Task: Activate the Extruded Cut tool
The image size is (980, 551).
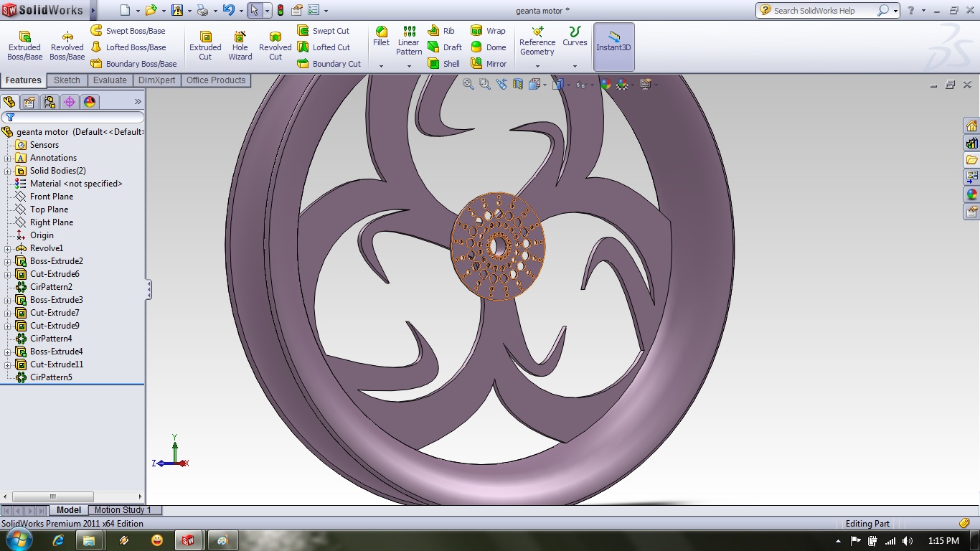Action: (205, 46)
